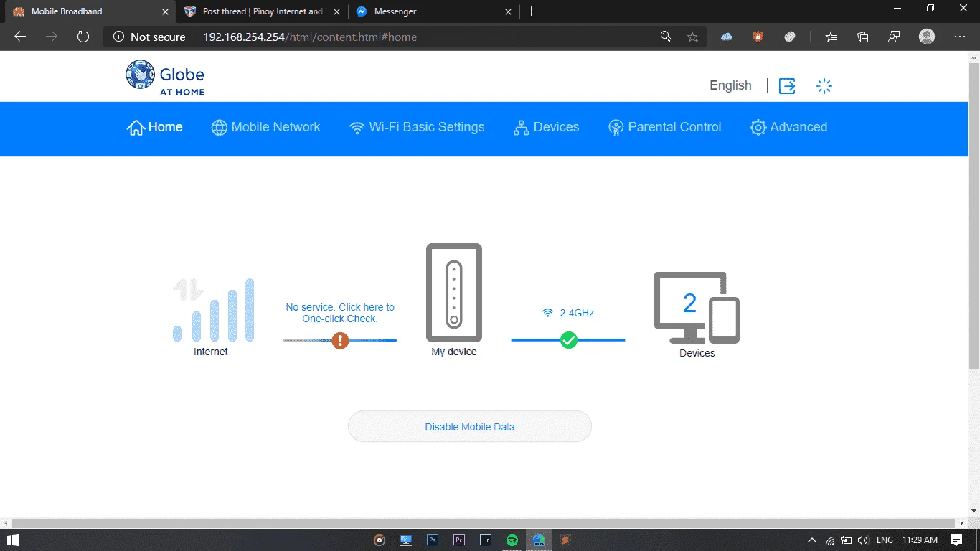
Task: Add this page to favorites star
Action: 692,37
